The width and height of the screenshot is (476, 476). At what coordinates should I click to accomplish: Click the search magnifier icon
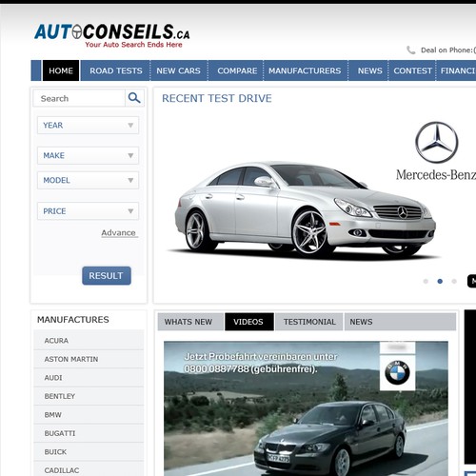click(134, 98)
